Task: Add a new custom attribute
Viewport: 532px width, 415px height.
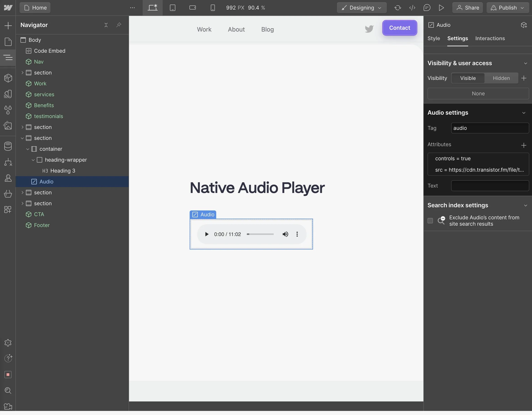Action: 524,145
